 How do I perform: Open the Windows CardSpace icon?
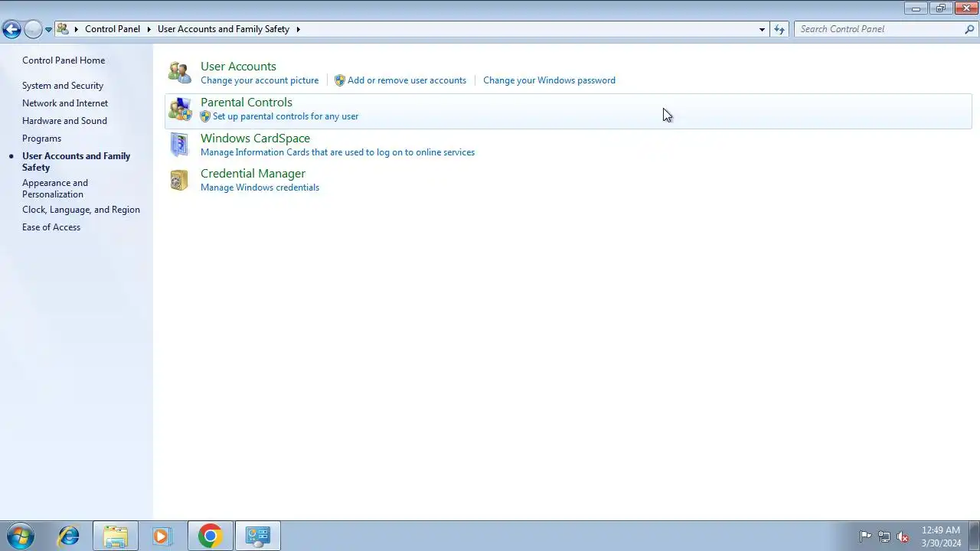point(179,145)
